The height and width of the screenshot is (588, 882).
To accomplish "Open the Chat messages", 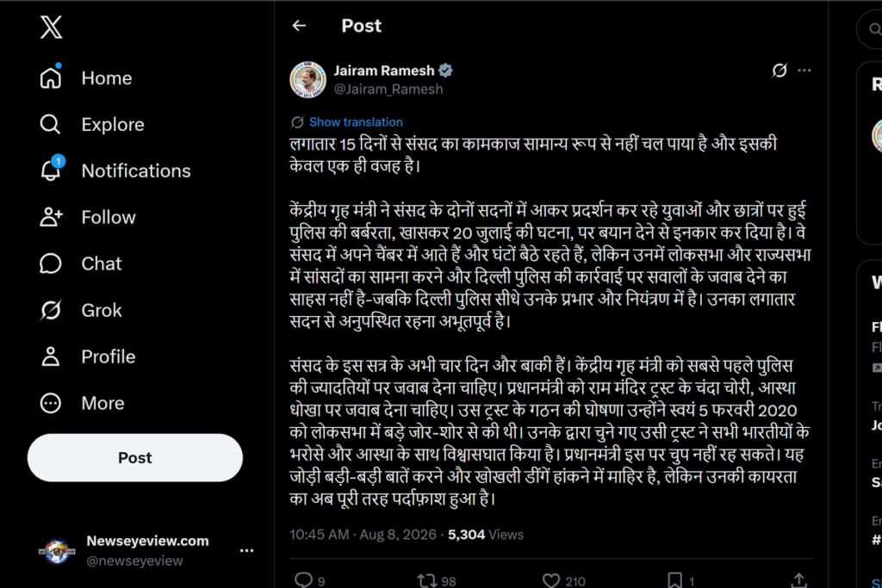I will click(80, 263).
